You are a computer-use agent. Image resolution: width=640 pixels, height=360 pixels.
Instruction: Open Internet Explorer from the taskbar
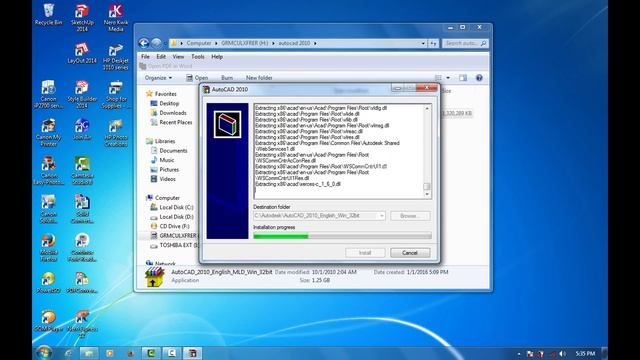tap(69, 353)
